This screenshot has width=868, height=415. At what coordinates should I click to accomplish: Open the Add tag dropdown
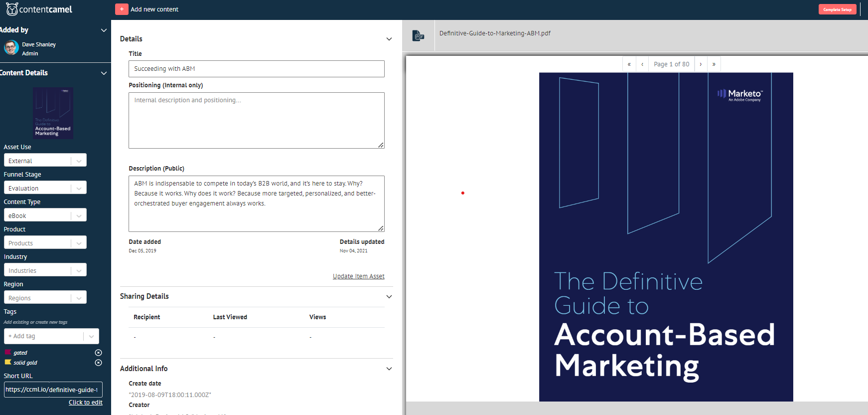tap(51, 336)
